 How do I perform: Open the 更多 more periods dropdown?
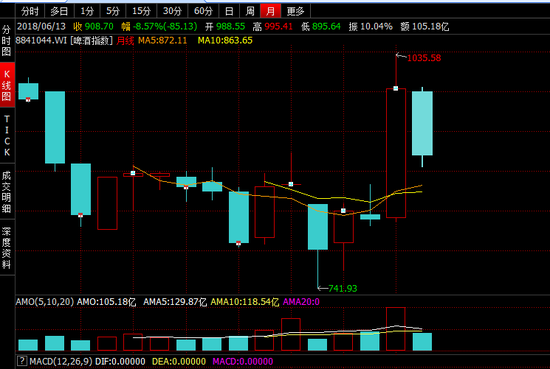(x=296, y=11)
